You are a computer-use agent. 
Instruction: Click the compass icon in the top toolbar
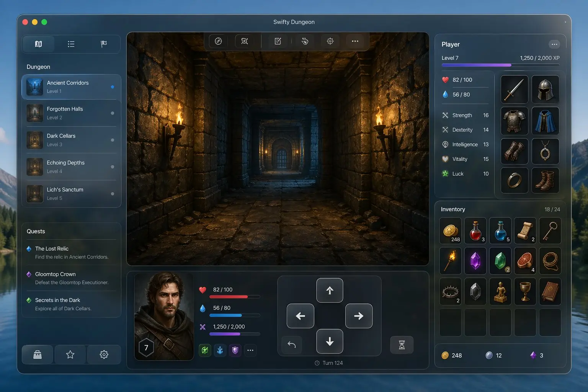218,41
